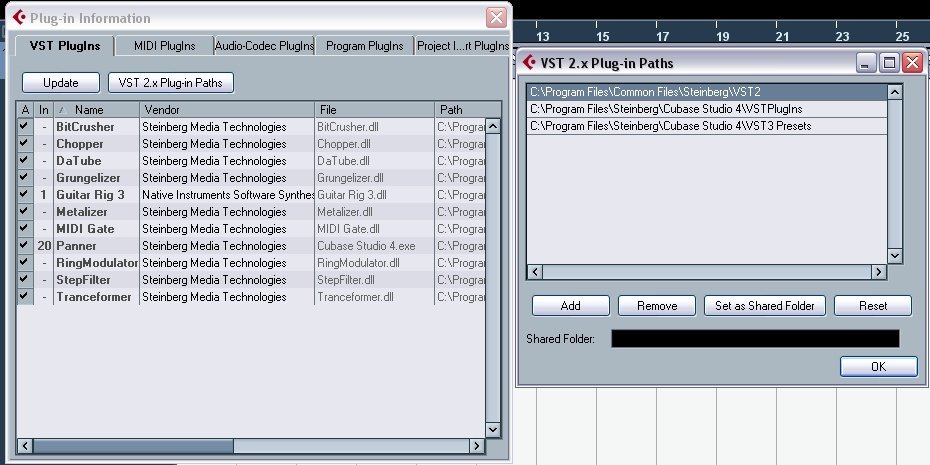Maximize the VST 2.x Plug-in Paths window

(x=888, y=62)
